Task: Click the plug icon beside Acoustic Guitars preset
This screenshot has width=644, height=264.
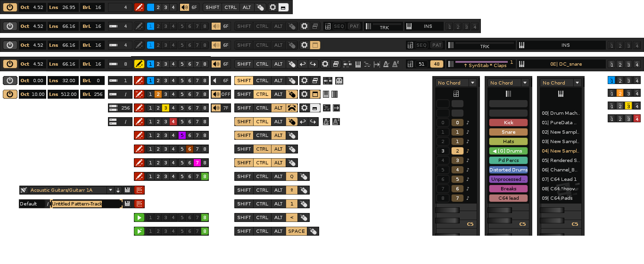Action: (24, 190)
